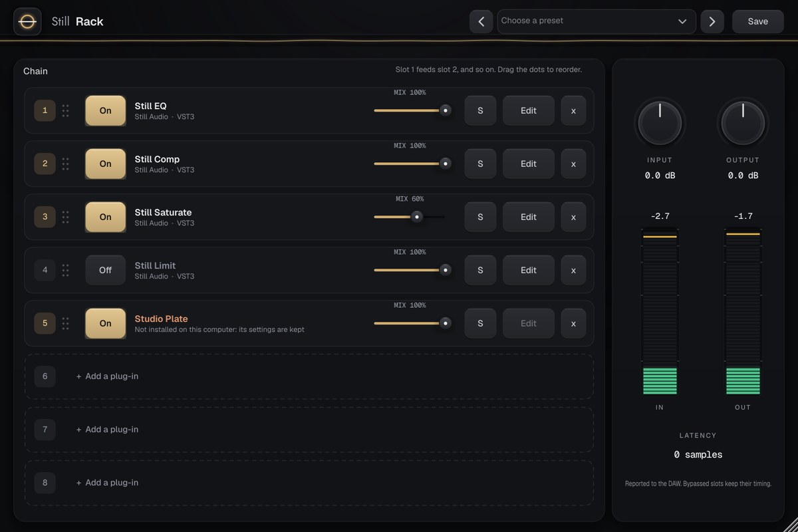The width and height of the screenshot is (798, 532).
Task: Remove Studio Plate with its x button
Action: [x=573, y=323]
